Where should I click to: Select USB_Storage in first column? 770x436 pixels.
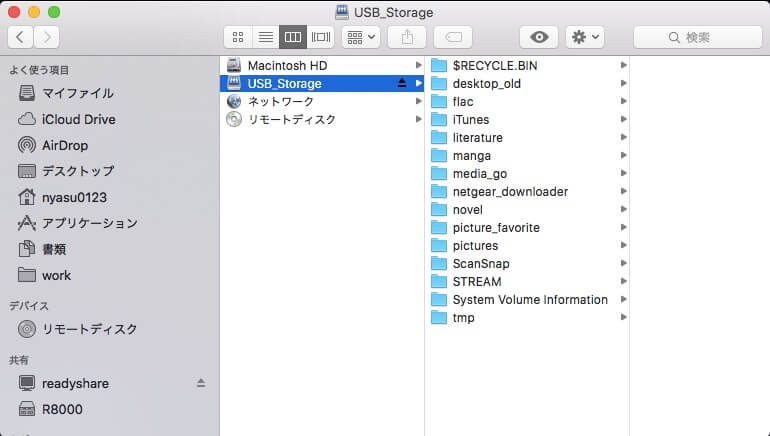coord(322,83)
